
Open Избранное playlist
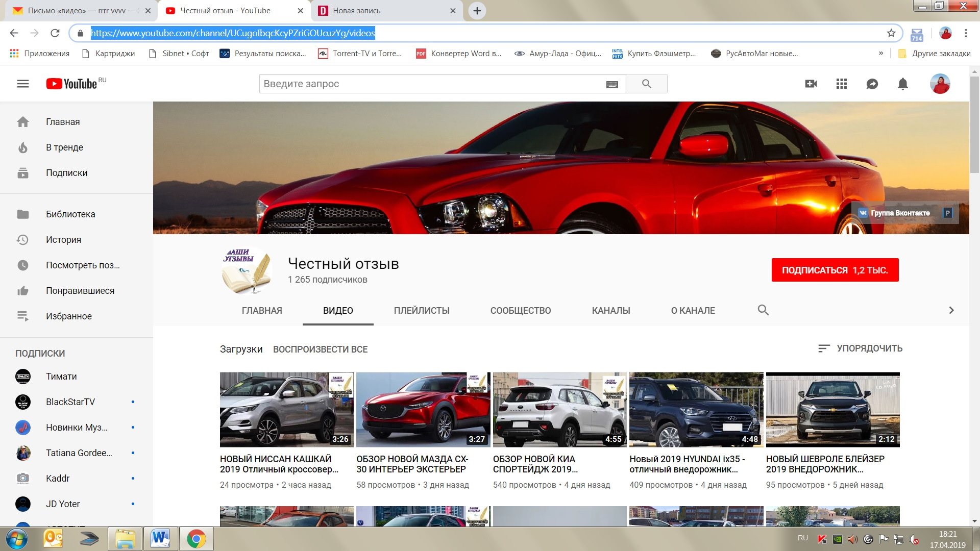(x=77, y=316)
